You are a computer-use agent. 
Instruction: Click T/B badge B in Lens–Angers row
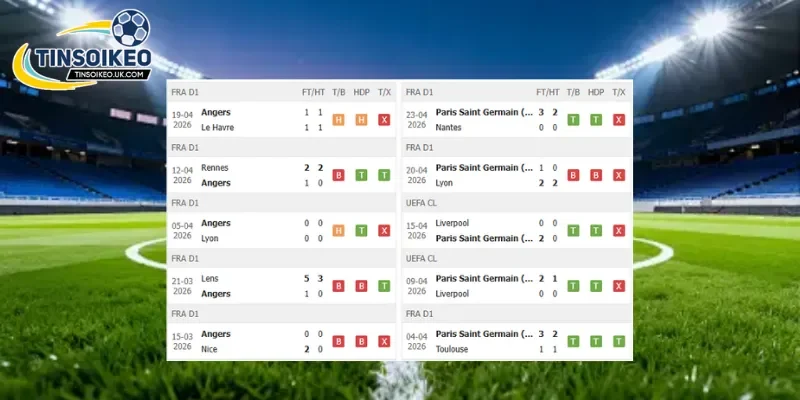tap(338, 286)
